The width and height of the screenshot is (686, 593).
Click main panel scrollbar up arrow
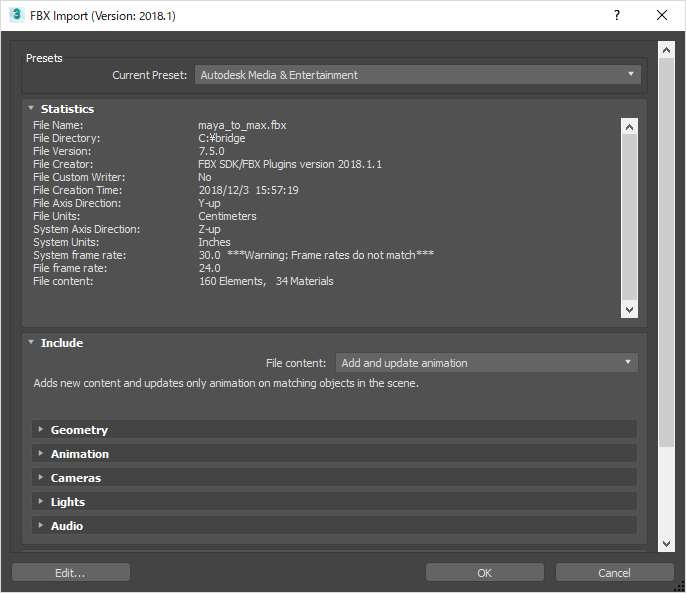point(666,49)
